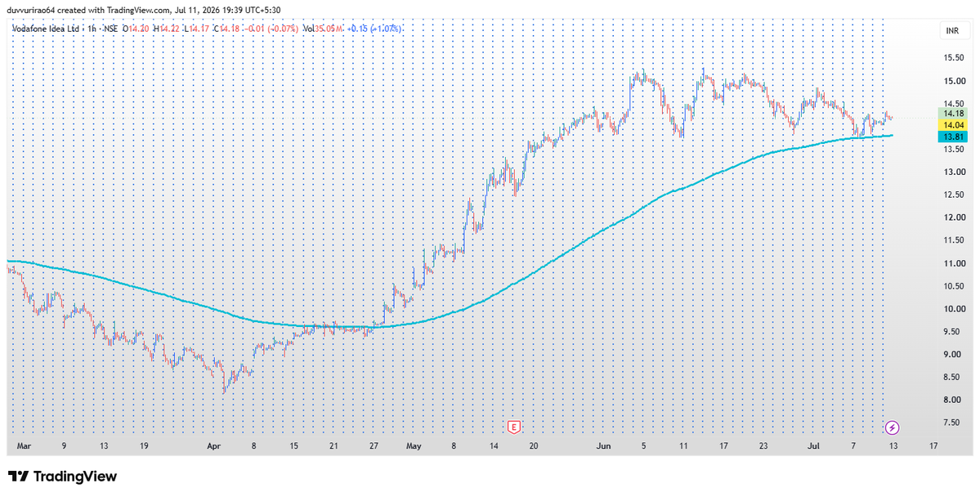Click the 11.00 price axis label

(953, 263)
